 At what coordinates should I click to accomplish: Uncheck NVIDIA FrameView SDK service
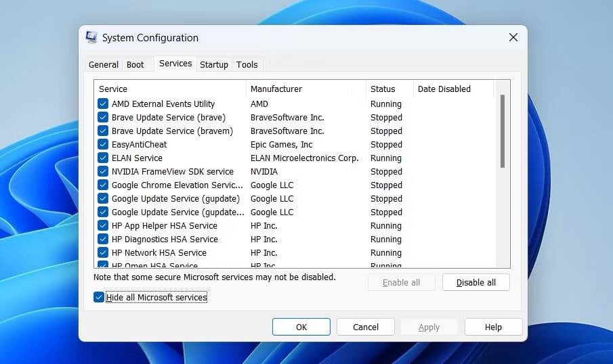click(x=103, y=171)
